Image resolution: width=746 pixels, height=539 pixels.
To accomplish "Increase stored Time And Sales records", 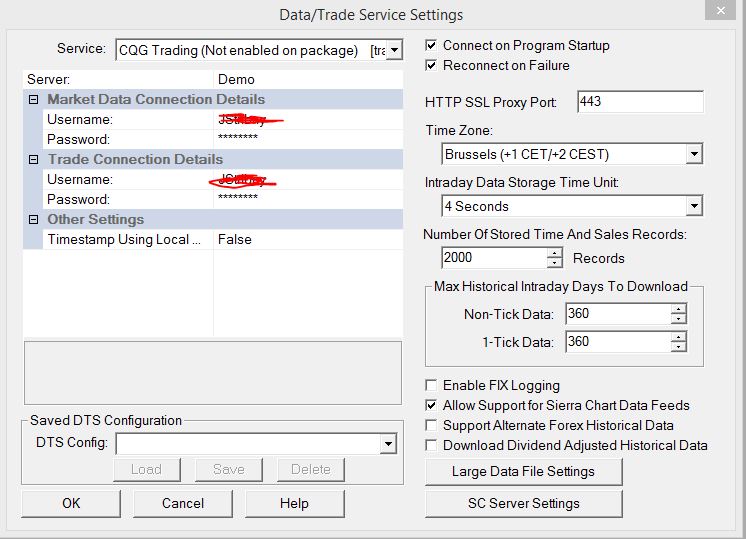I will (x=554, y=253).
